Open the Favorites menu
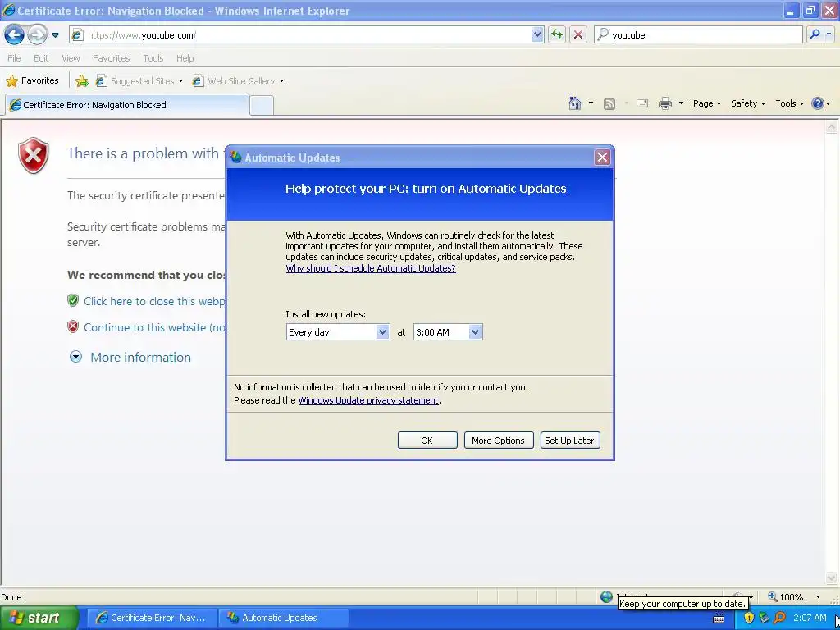The width and height of the screenshot is (840, 630). pyautogui.click(x=111, y=58)
